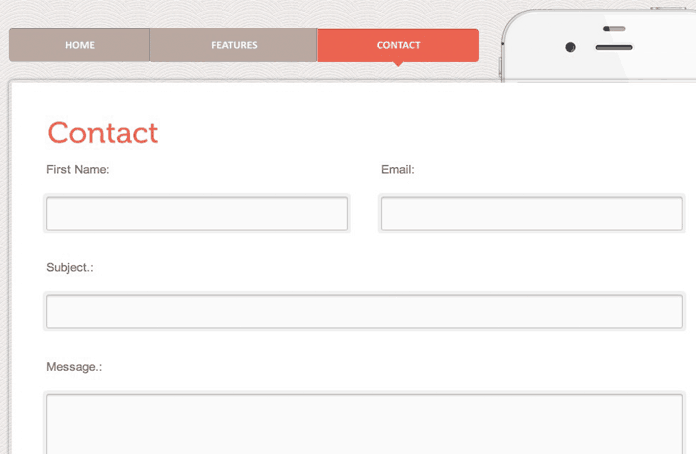
Task: Click the white phone image body
Action: coord(599,46)
